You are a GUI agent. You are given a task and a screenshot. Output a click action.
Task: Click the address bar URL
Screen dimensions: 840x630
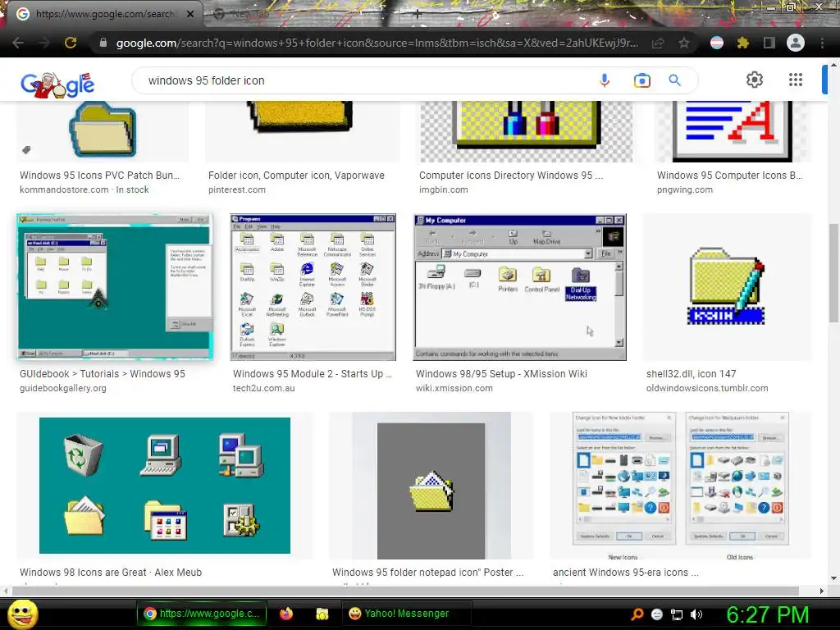tap(377, 43)
